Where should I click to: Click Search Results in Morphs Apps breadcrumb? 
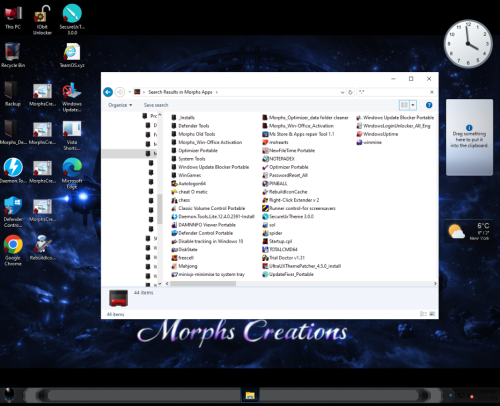click(x=180, y=92)
